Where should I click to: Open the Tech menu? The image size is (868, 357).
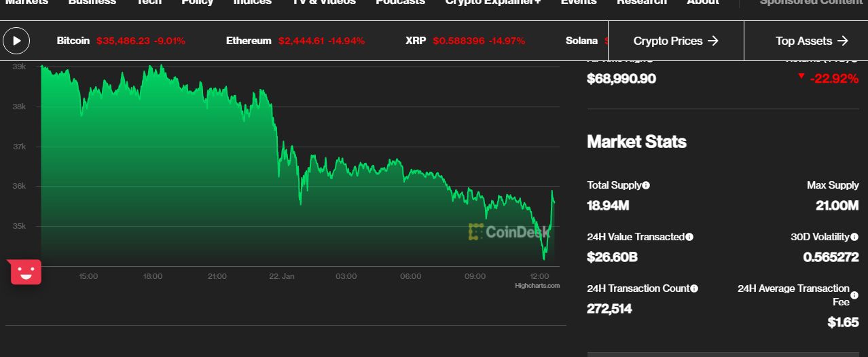tap(149, 2)
